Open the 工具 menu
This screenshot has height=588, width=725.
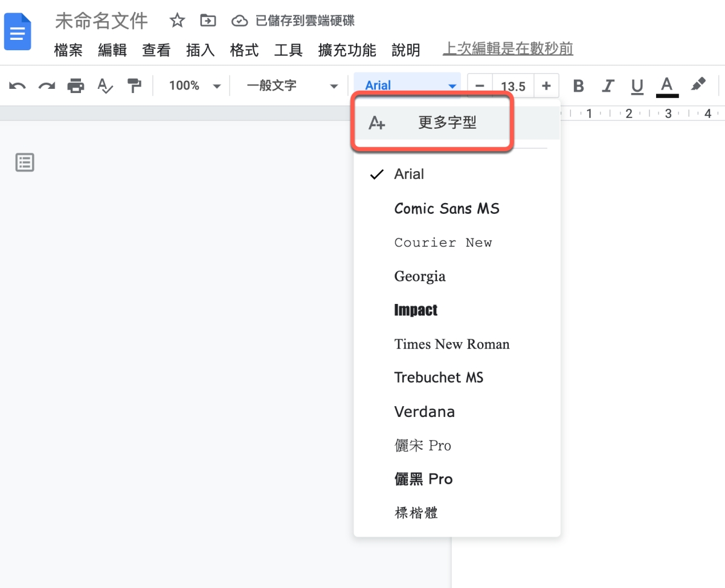[x=288, y=50]
